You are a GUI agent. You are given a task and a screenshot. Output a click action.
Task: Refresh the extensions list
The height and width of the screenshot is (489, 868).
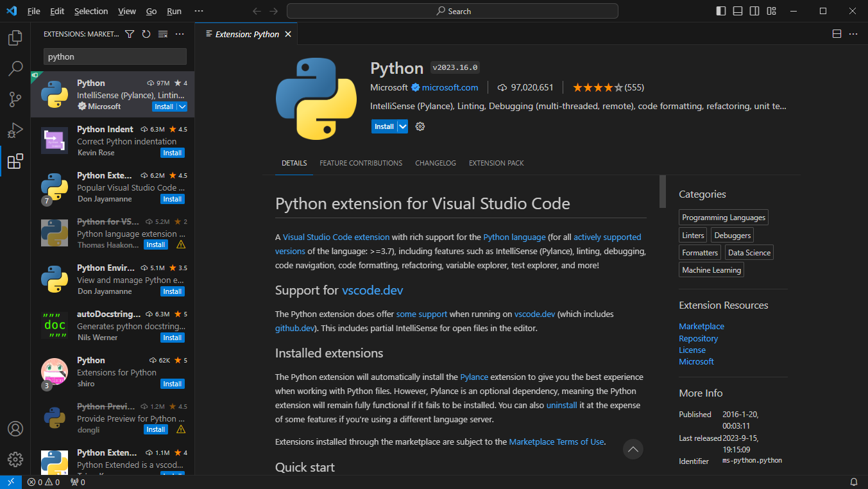point(146,34)
